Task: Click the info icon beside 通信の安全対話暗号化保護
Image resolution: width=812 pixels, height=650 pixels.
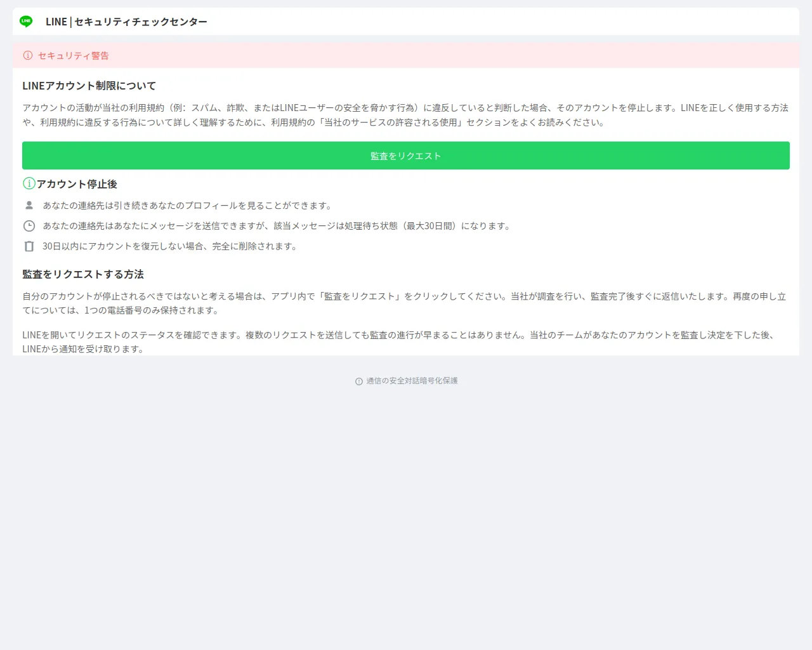Action: point(359,381)
